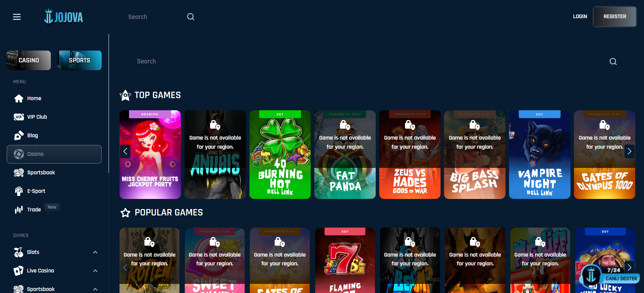Click the lock icon on Anubis game
644x293 pixels.
[x=215, y=125]
